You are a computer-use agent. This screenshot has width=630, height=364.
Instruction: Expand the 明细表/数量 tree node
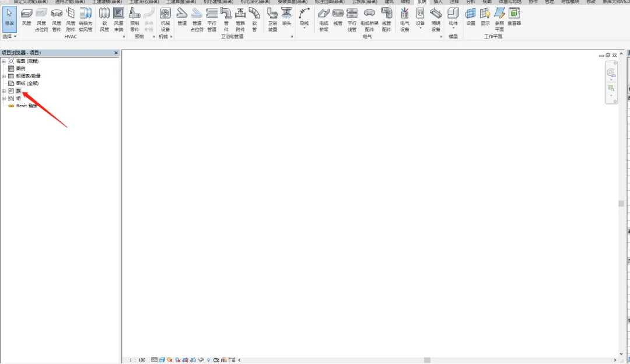(x=4, y=76)
